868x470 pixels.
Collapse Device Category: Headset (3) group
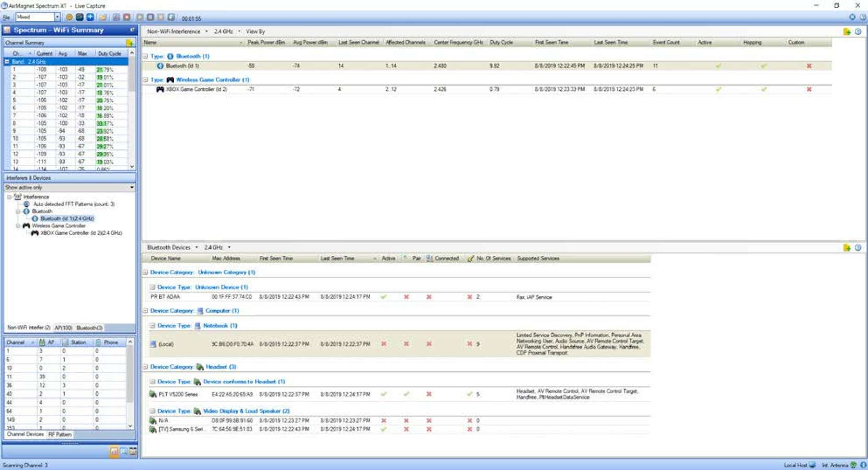pyautogui.click(x=146, y=367)
